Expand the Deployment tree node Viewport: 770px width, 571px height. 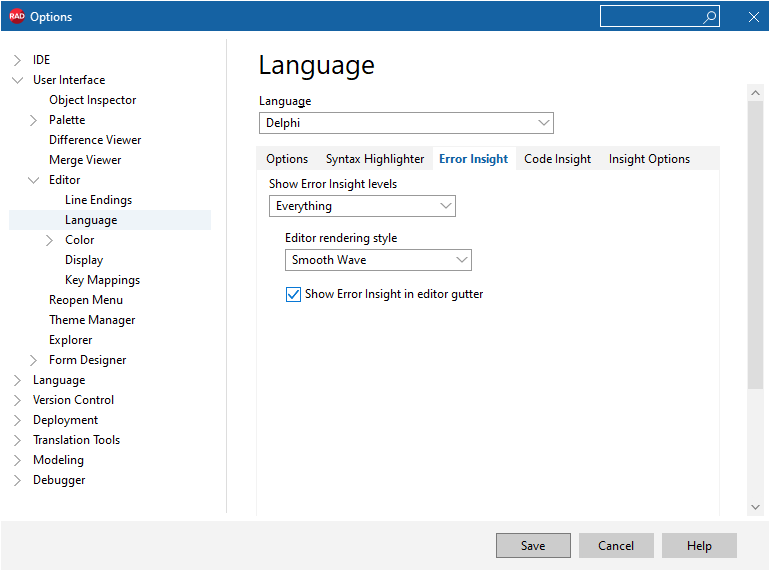17,420
